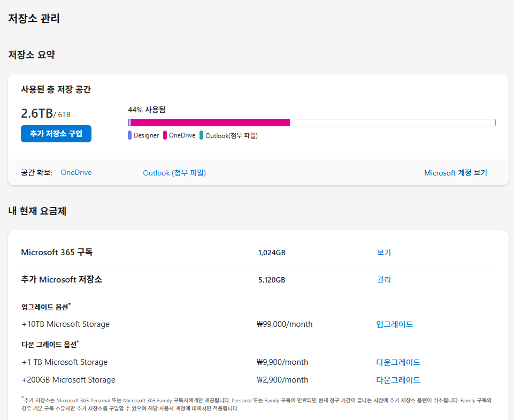Click the ₩2,900/month price
This screenshot has width=514, height=420.
282,380
